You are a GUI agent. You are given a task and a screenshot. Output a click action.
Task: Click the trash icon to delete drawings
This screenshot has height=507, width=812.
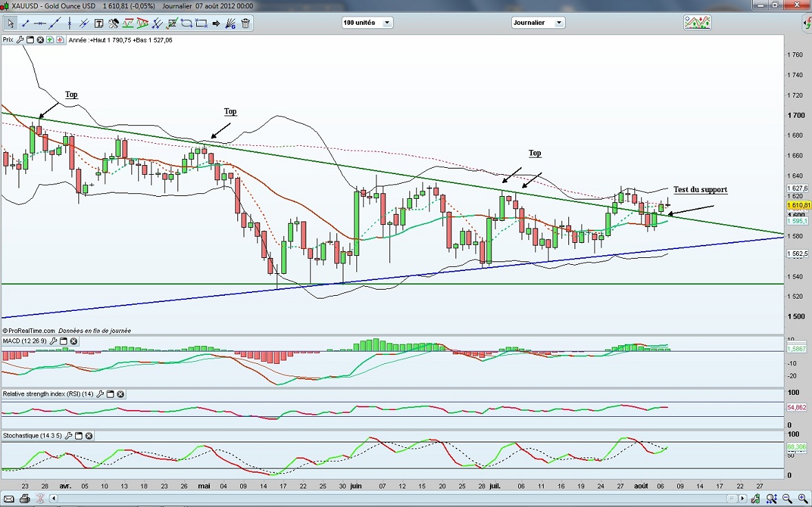246,23
